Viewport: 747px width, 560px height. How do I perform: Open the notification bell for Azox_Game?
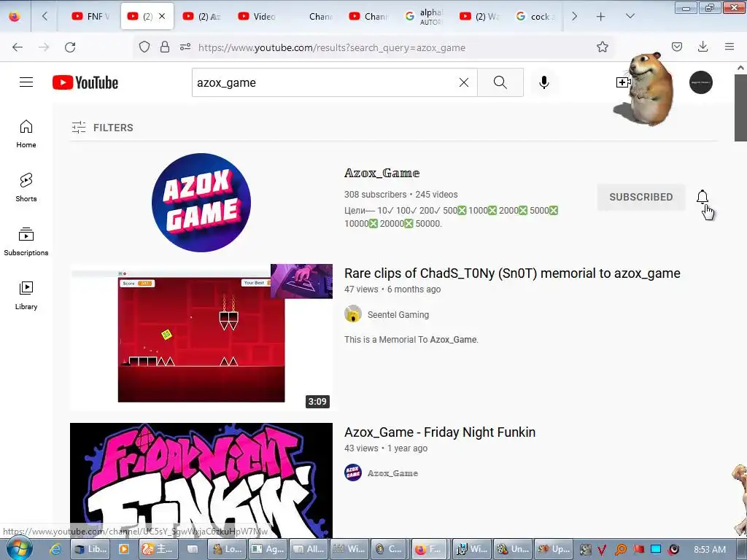point(703,197)
